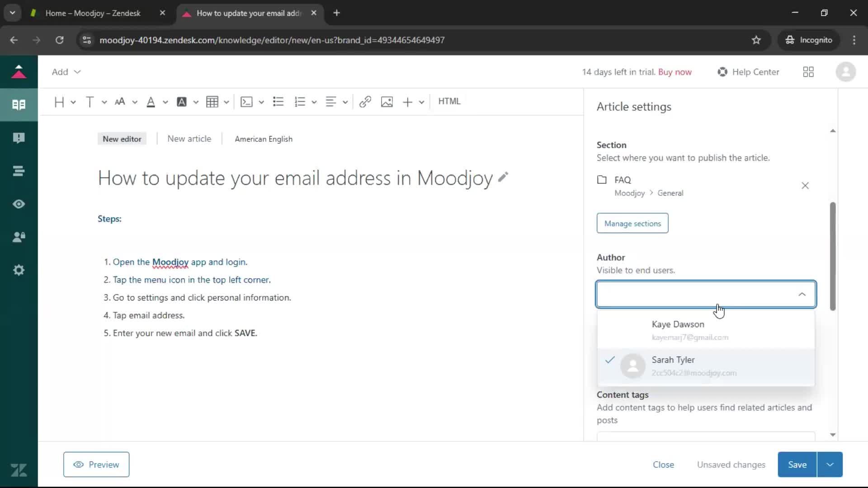868x488 pixels.
Task: Click the settings panel scroll-down arrow
Action: [833, 435]
